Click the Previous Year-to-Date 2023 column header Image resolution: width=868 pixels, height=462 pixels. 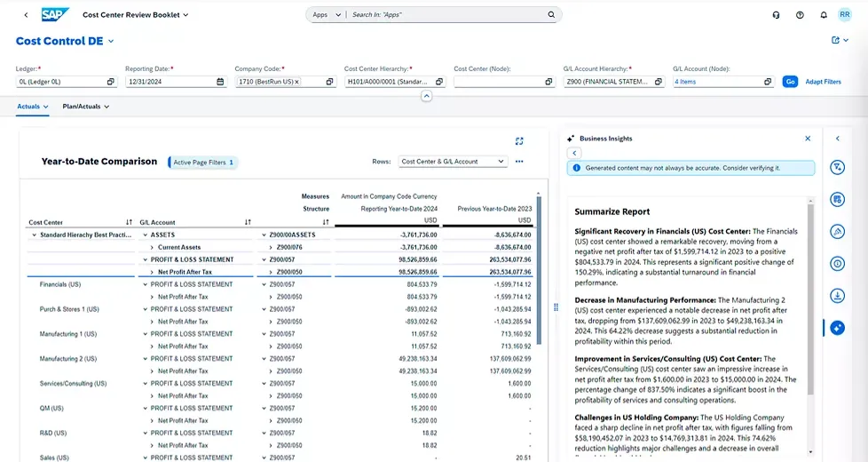tap(494, 209)
